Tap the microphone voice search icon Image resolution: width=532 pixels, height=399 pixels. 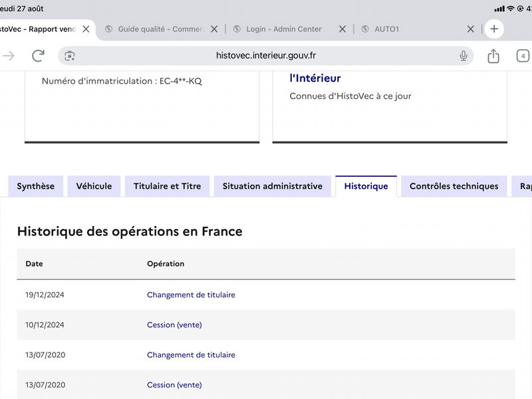[x=463, y=56]
